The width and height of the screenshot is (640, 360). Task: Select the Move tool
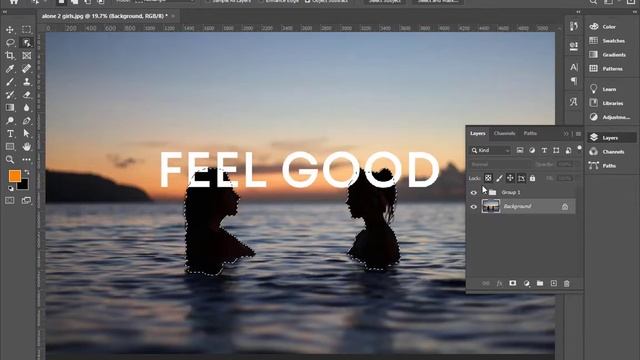pos(10,30)
